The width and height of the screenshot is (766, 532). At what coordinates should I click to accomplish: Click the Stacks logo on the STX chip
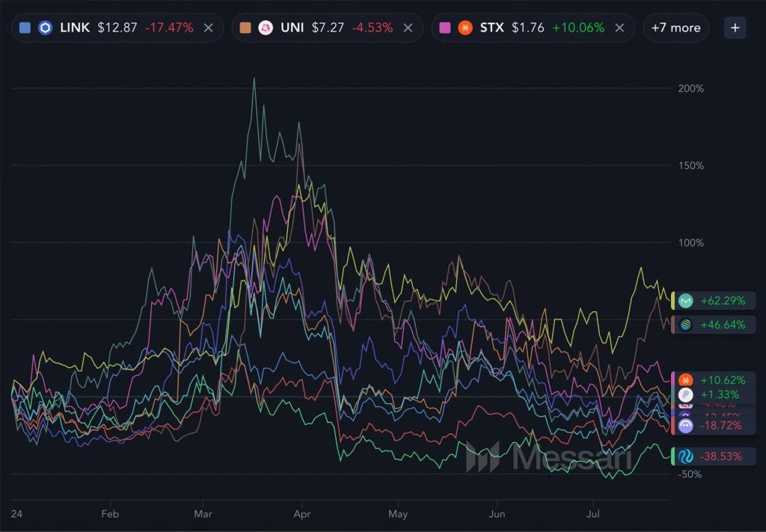465,27
